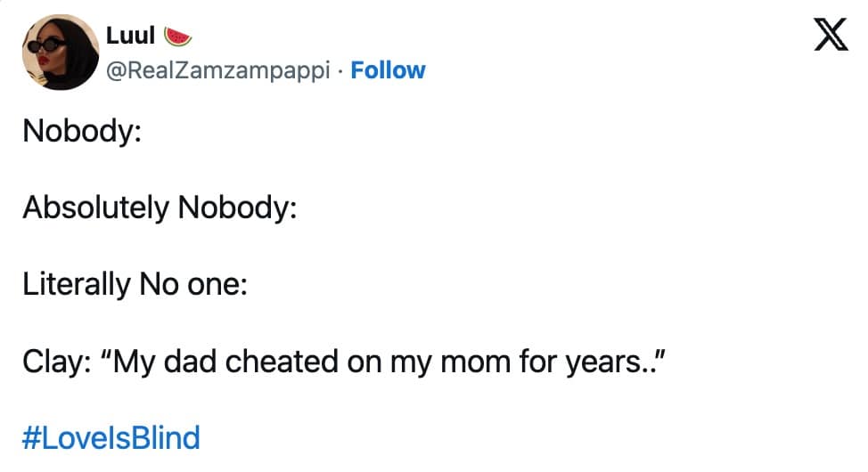
Task: Open the #LoveIsBlind hashtag
Action: [111, 437]
